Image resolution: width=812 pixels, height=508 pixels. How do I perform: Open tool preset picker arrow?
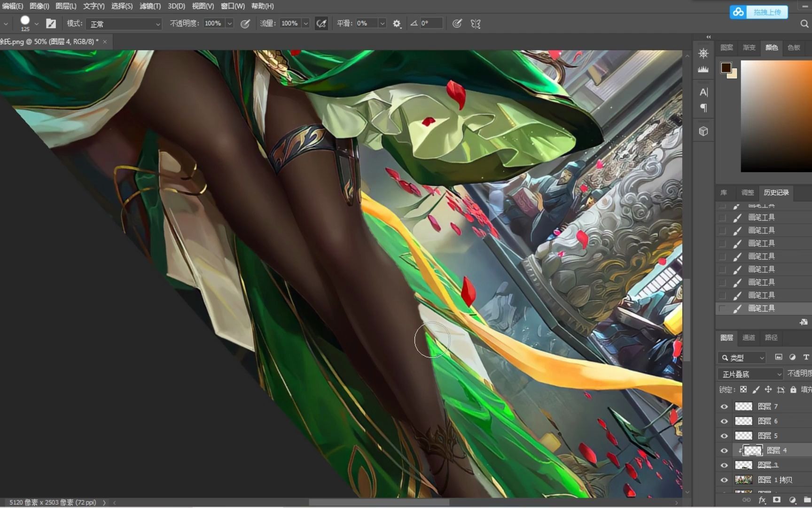(6, 24)
